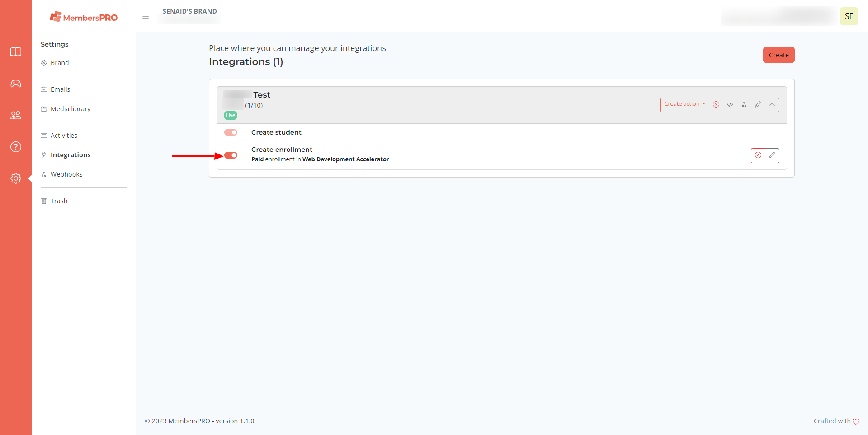This screenshot has width=868, height=435.
Task: Delete the Test integration with the red X
Action: click(x=716, y=105)
